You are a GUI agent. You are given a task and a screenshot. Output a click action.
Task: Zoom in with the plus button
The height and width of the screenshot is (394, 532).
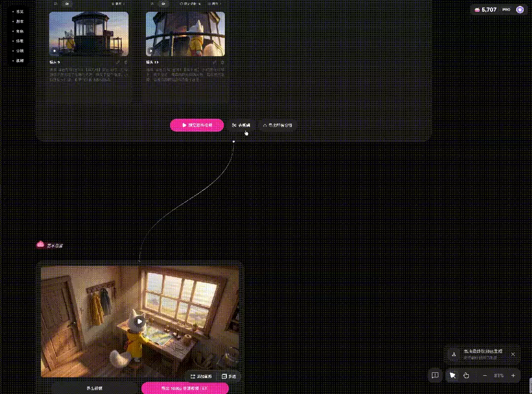513,375
